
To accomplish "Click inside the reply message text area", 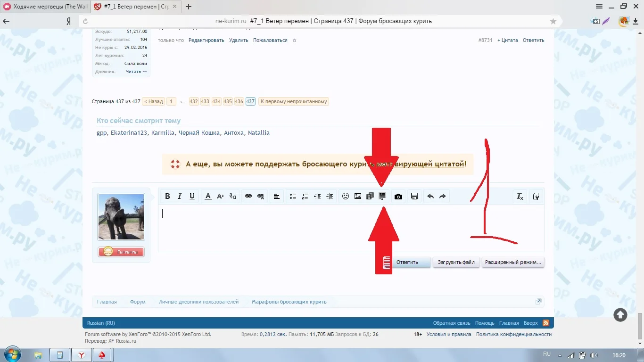I will 351,228.
